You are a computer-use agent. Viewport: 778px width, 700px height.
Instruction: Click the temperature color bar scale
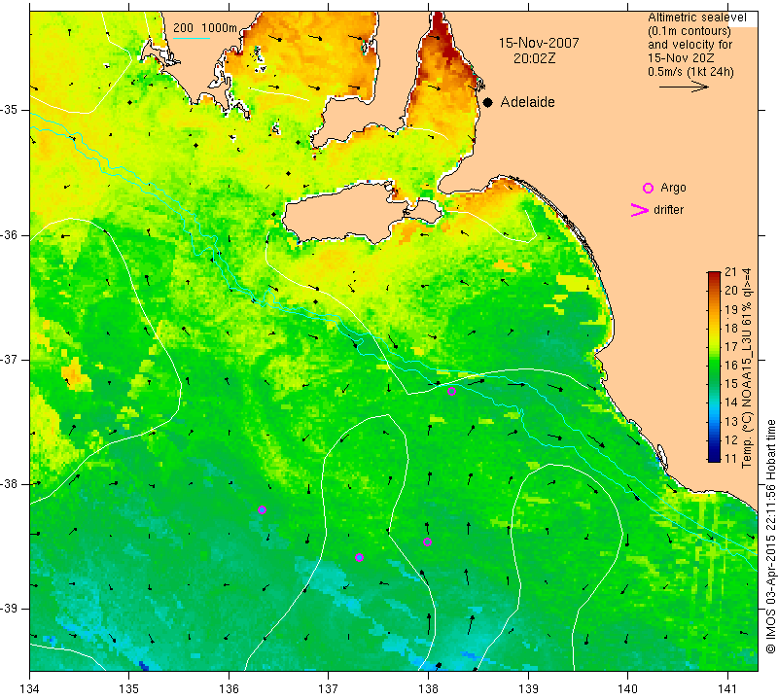point(714,367)
